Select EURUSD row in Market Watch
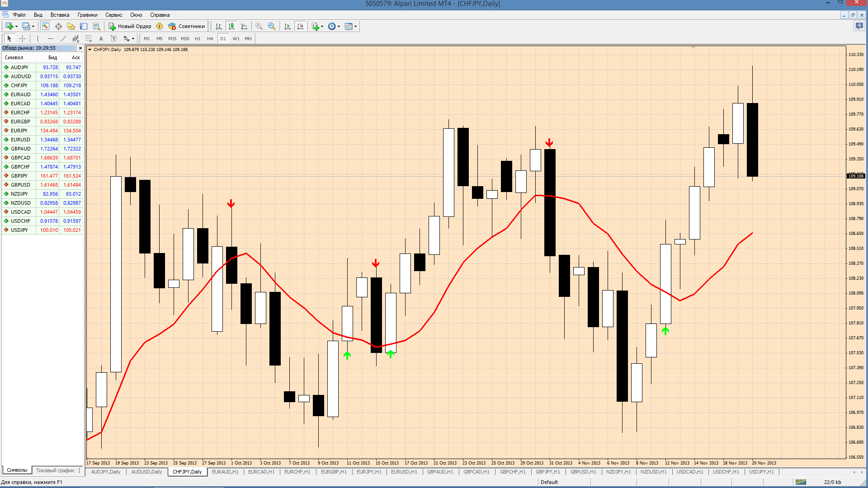 pos(42,140)
